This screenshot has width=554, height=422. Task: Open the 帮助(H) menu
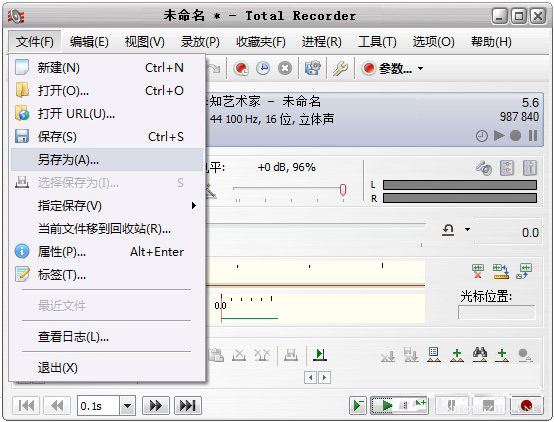tap(491, 42)
